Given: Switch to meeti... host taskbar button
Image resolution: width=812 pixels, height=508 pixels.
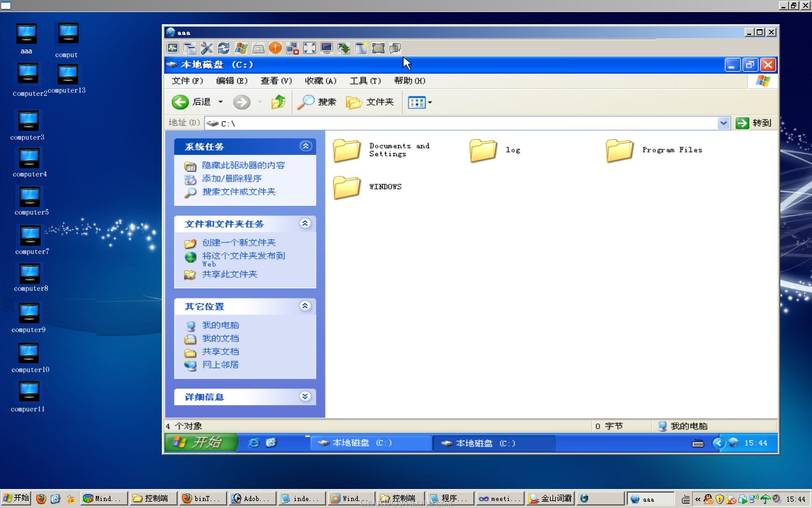Looking at the screenshot, I should click(501, 498).
